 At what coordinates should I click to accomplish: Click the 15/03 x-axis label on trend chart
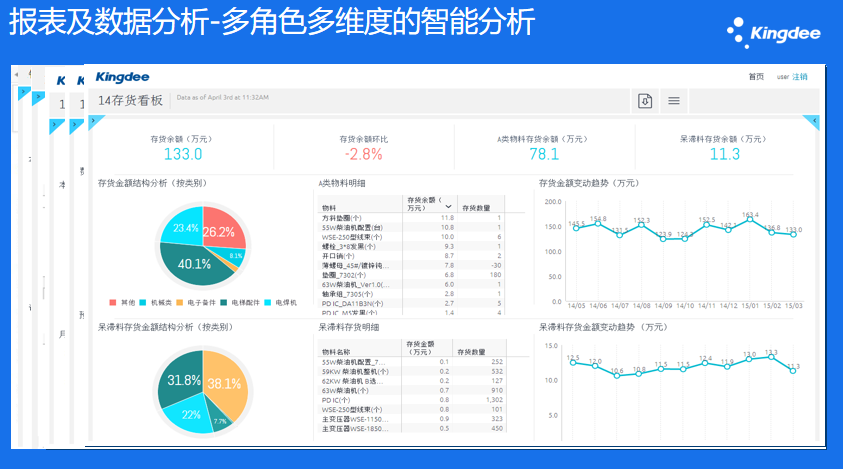tap(794, 305)
